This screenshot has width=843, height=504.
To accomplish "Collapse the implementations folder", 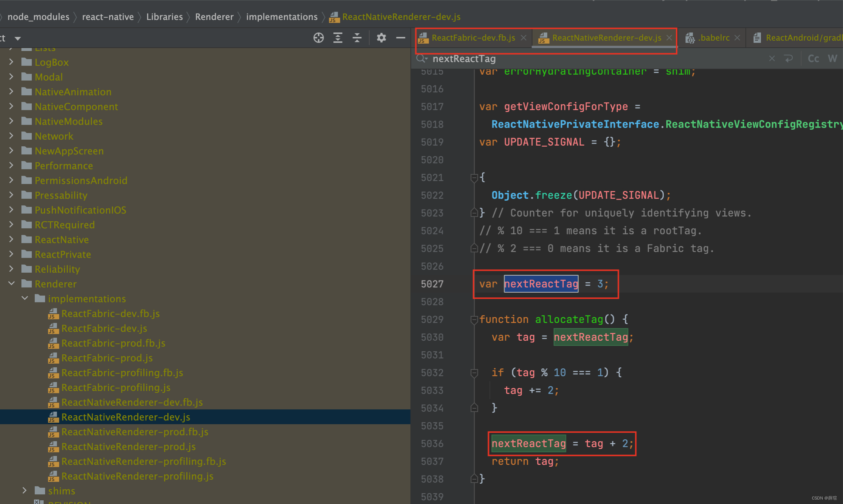I will click(25, 298).
